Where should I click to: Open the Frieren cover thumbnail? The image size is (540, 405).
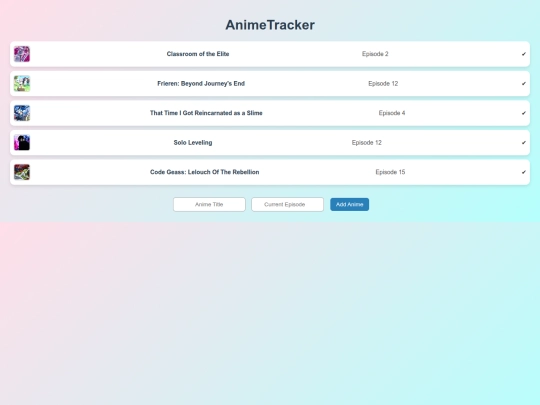(22, 84)
